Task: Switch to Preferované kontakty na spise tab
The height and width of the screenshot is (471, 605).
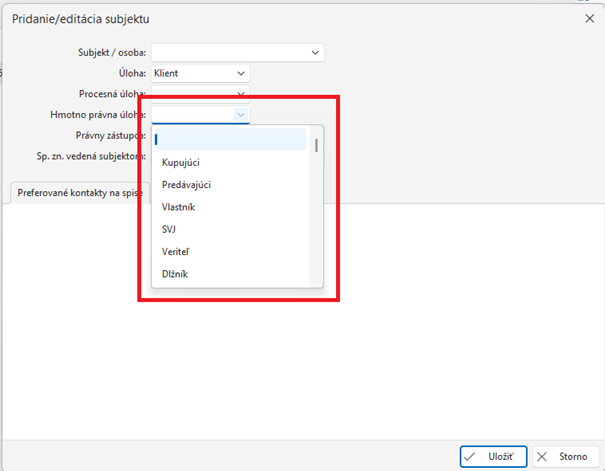Action: tap(80, 191)
